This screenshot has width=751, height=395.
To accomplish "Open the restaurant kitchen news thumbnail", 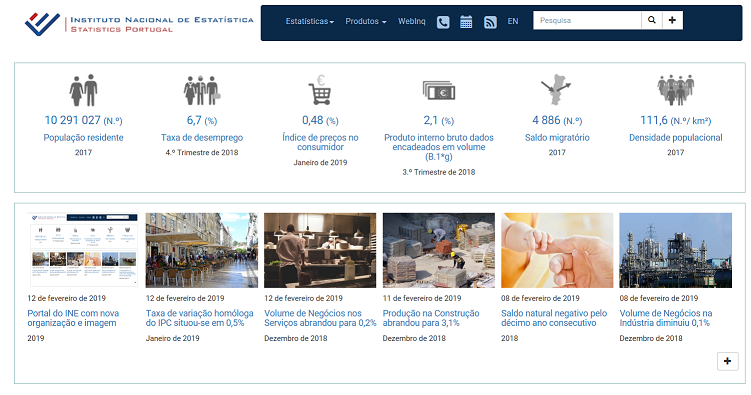I will tap(320, 250).
